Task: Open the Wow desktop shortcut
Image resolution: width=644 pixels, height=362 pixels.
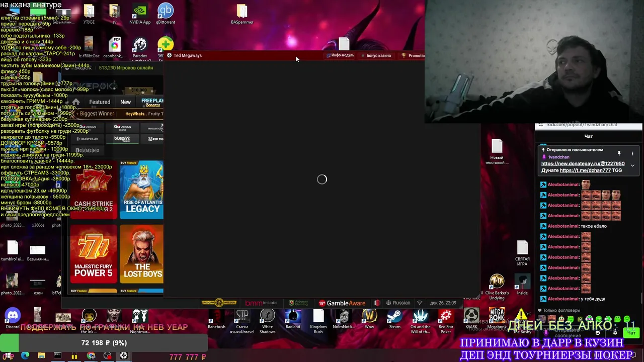Action: pos(369,319)
